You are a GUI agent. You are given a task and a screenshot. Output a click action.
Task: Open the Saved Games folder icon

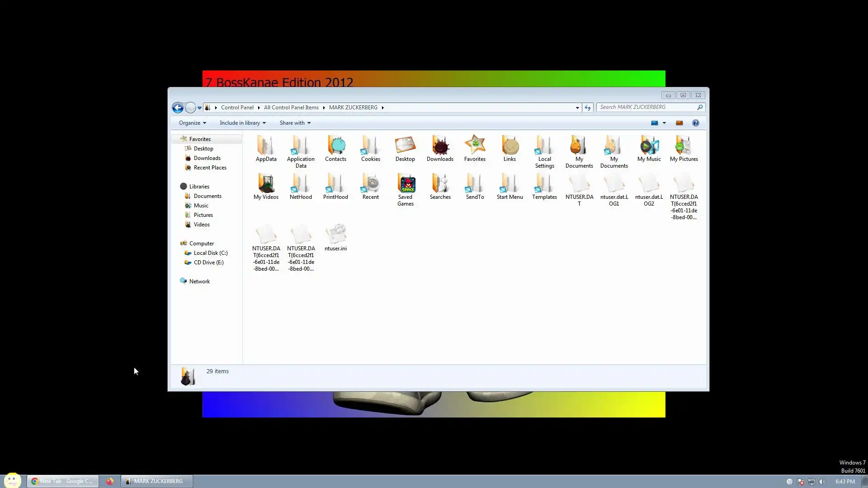pyautogui.click(x=406, y=184)
